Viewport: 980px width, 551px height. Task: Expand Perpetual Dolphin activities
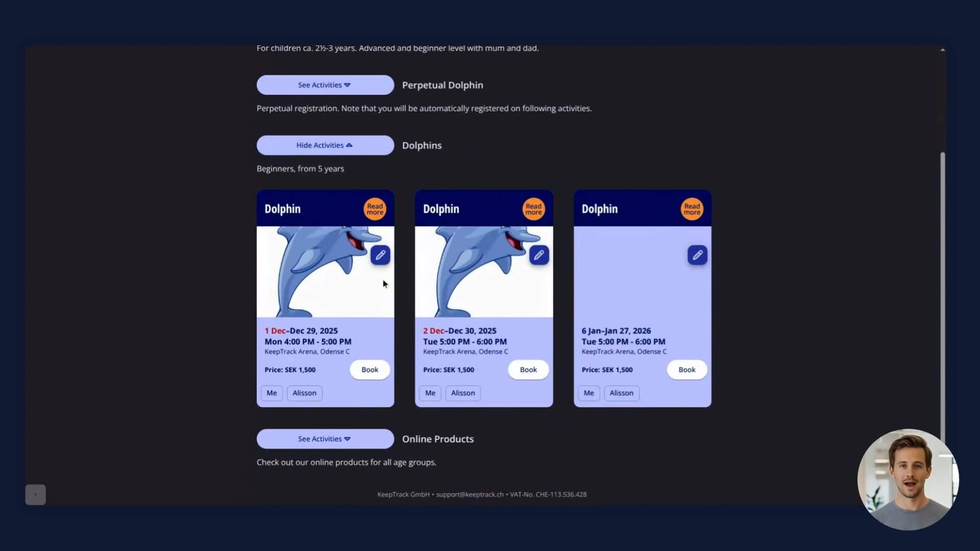(325, 85)
